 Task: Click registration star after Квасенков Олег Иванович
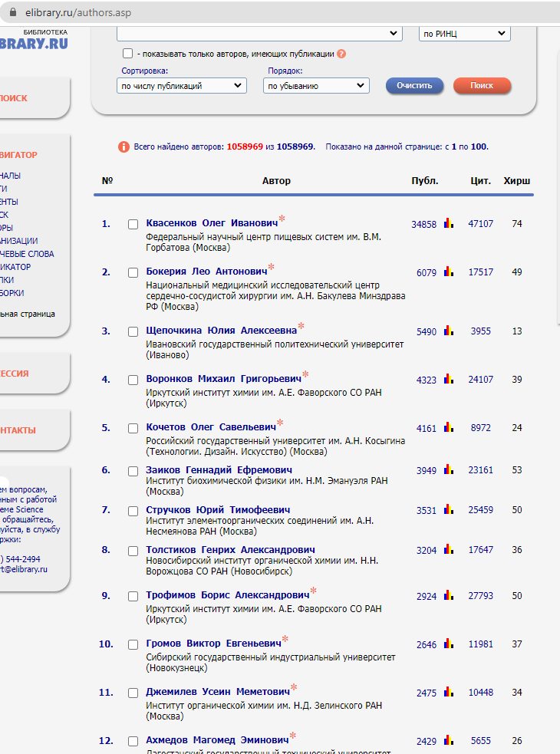tap(282, 219)
